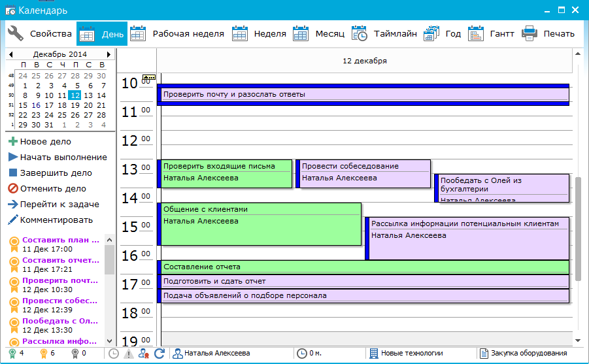
Task: Click the refresh icon in status bar
Action: tap(159, 354)
